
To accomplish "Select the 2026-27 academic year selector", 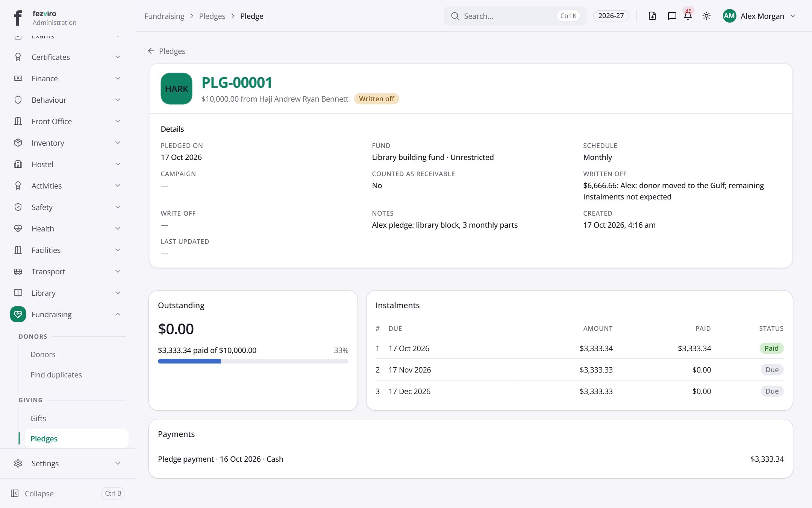I will point(611,16).
